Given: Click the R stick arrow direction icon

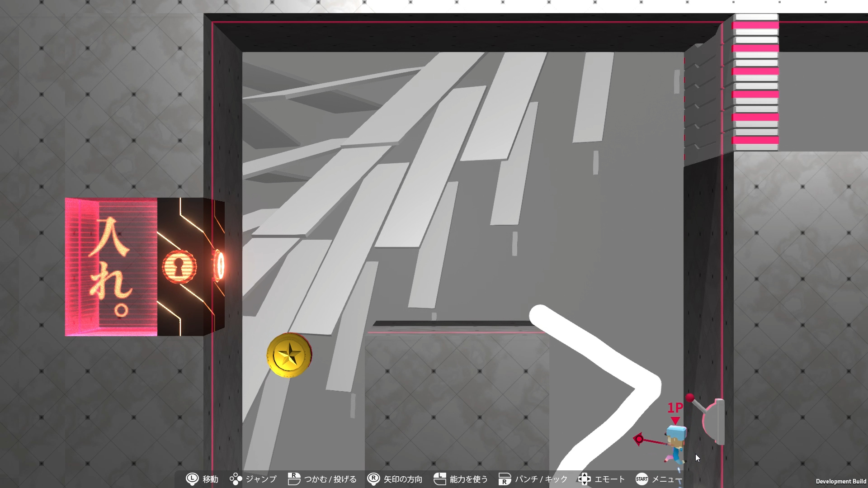Looking at the screenshot, I should tap(373, 479).
